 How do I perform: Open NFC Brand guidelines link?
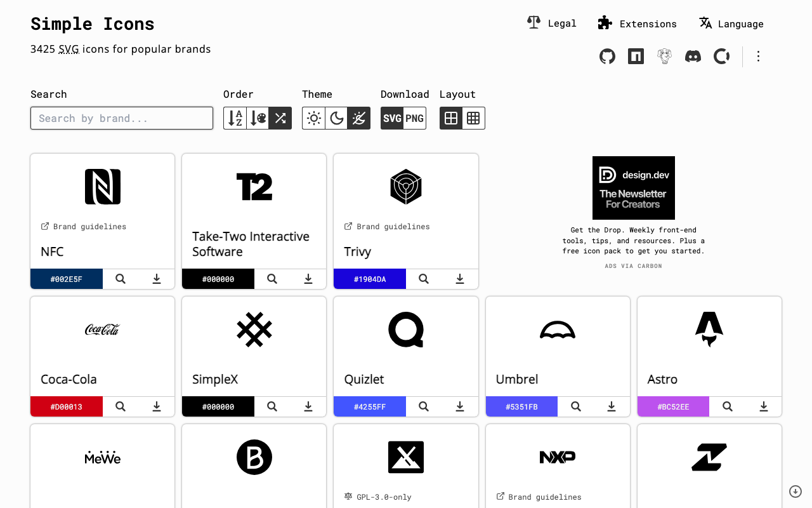[84, 227]
